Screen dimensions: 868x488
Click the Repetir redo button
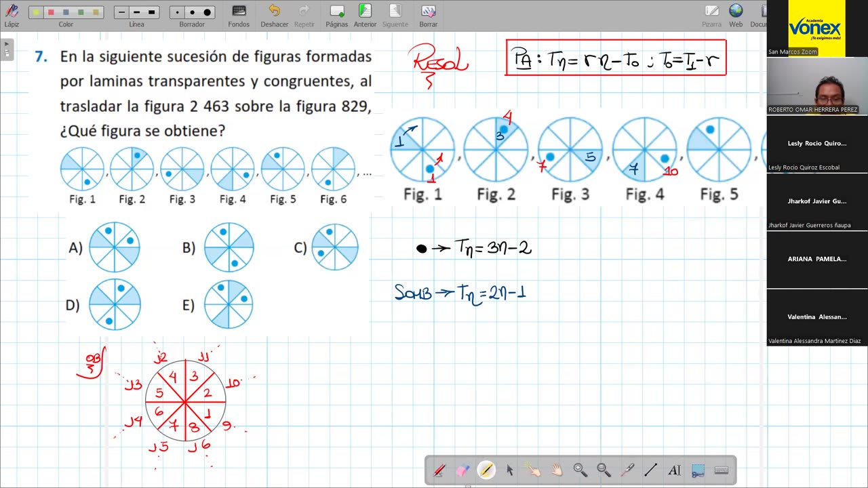[x=304, y=15]
